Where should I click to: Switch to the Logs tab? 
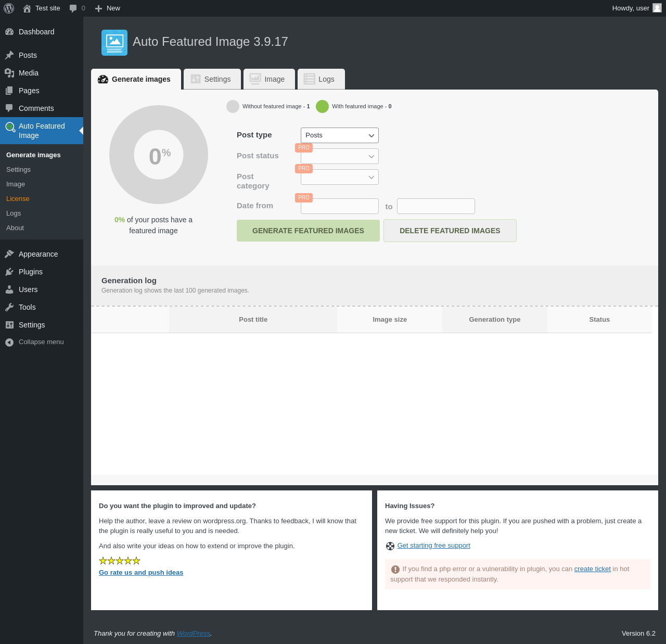click(321, 79)
